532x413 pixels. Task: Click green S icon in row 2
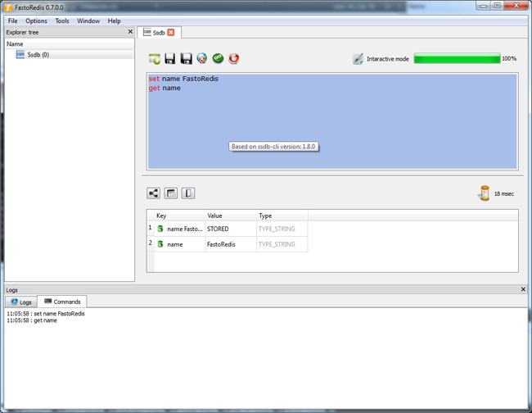tap(160, 244)
